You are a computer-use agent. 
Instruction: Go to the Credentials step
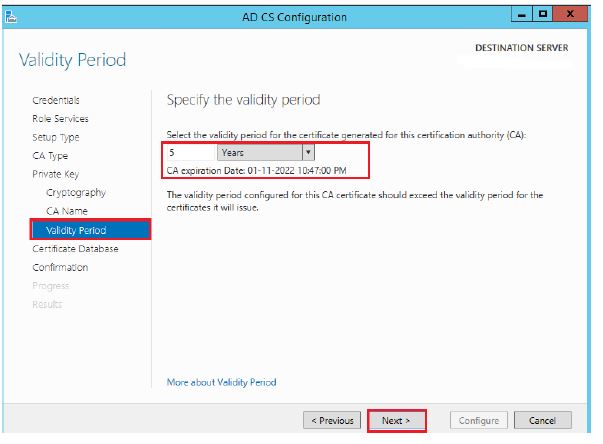point(56,100)
